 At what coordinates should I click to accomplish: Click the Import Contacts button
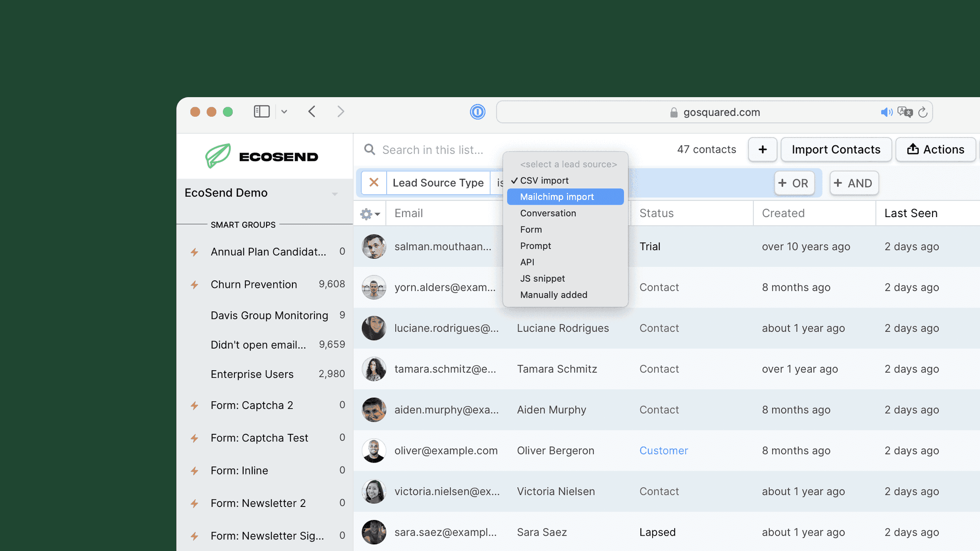point(836,150)
